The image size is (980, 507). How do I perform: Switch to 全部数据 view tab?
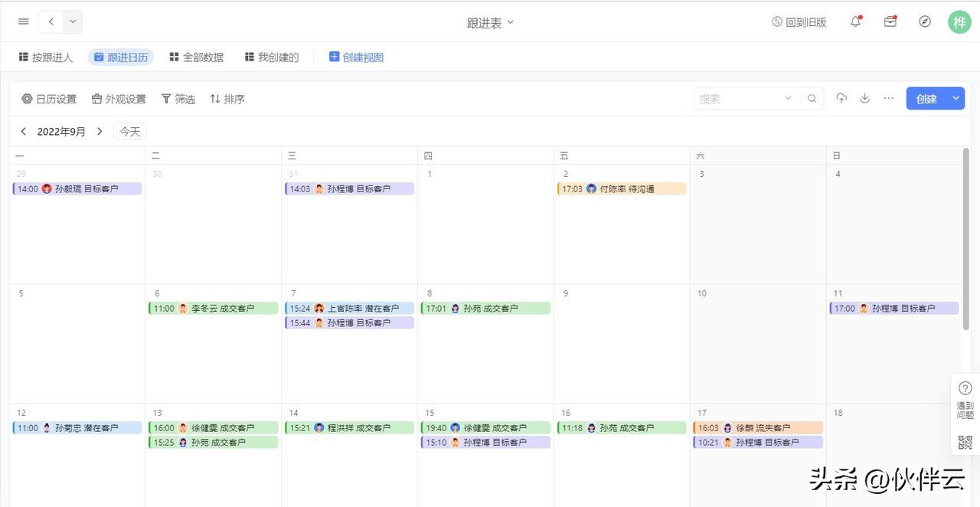(197, 57)
